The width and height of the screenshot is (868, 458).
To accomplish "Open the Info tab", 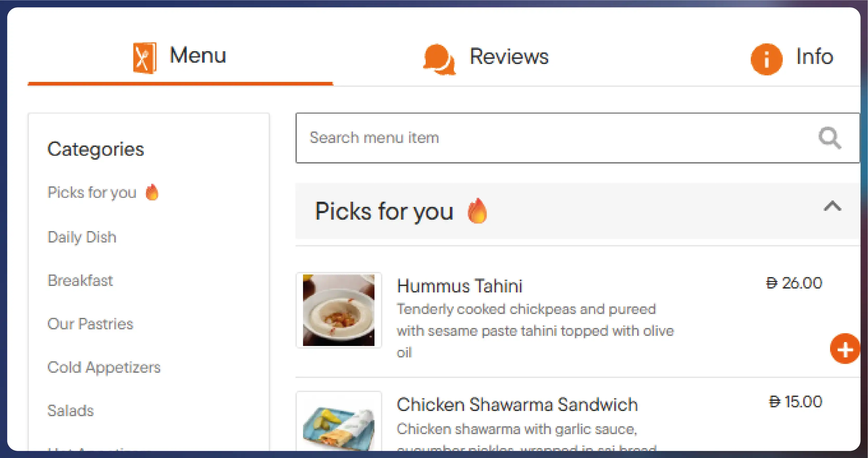I will pyautogui.click(x=814, y=57).
